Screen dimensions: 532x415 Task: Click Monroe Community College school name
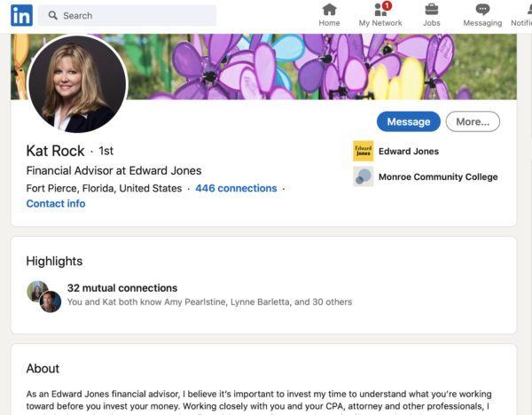point(438,176)
